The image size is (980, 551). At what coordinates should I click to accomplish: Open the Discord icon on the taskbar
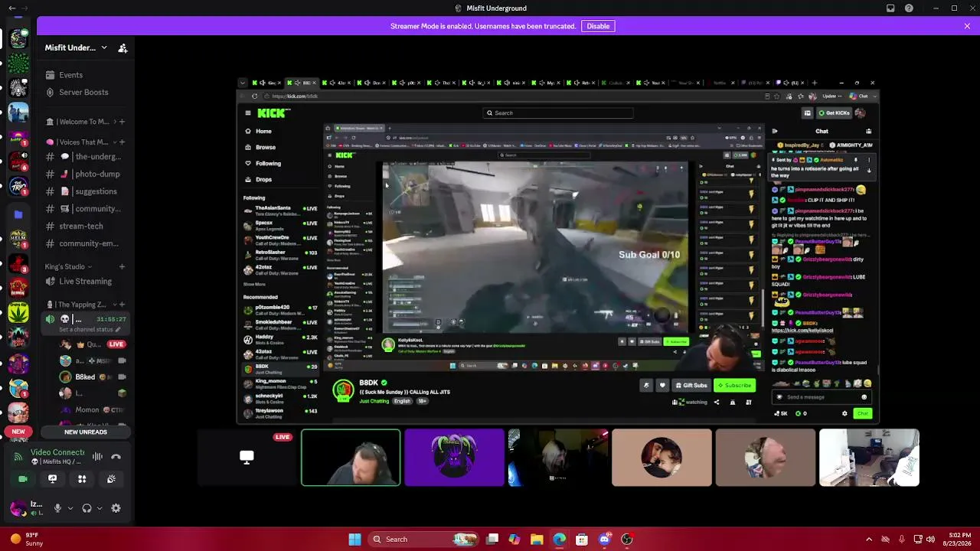605,540
